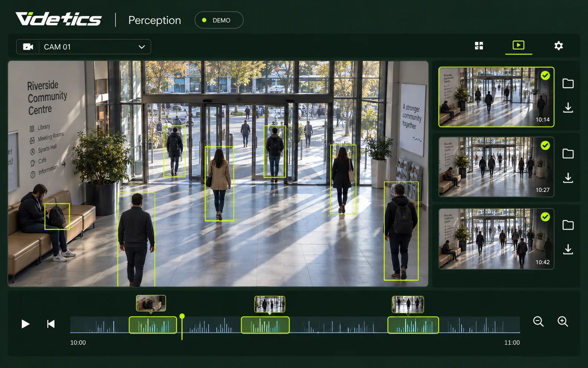Zoom in on the timeline
588x368 pixels.
(x=563, y=322)
